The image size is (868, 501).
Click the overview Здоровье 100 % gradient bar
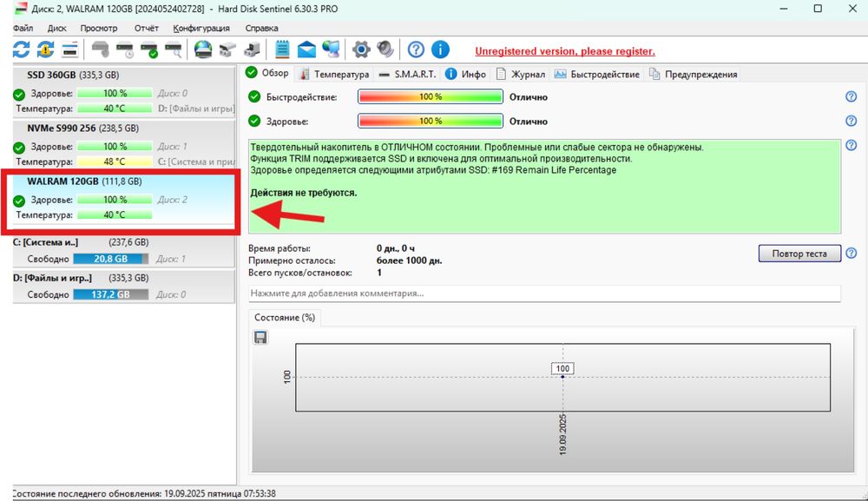[x=431, y=122]
